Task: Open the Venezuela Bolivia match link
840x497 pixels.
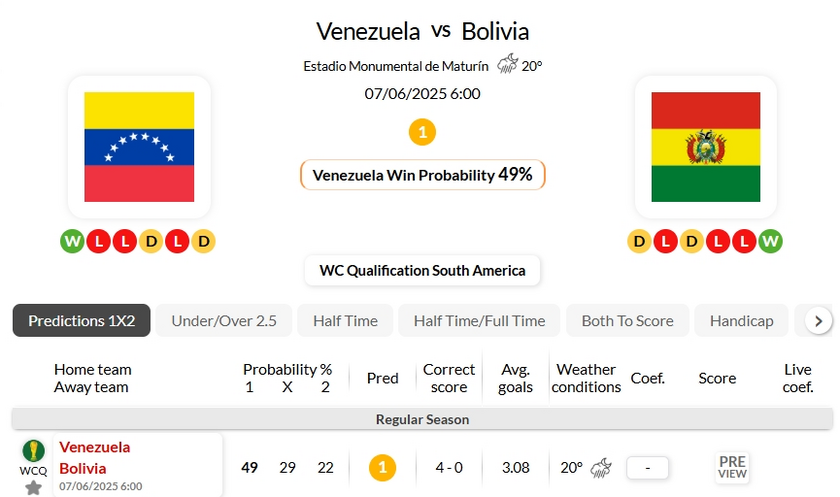Action: 95,458
